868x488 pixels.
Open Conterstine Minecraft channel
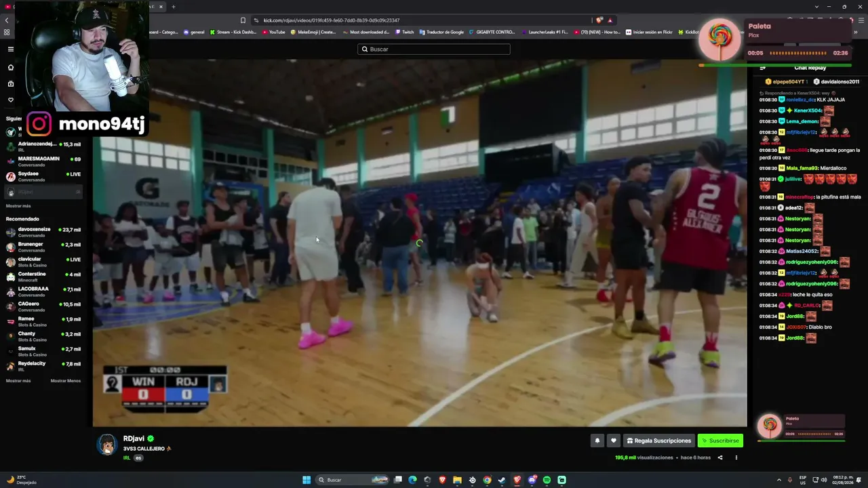[x=43, y=277]
